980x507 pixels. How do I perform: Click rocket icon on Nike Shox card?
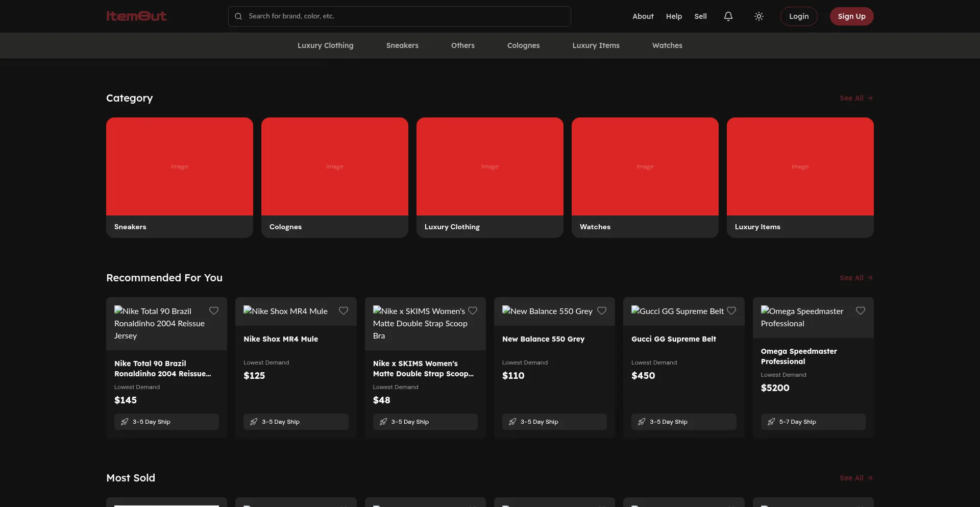tap(254, 422)
